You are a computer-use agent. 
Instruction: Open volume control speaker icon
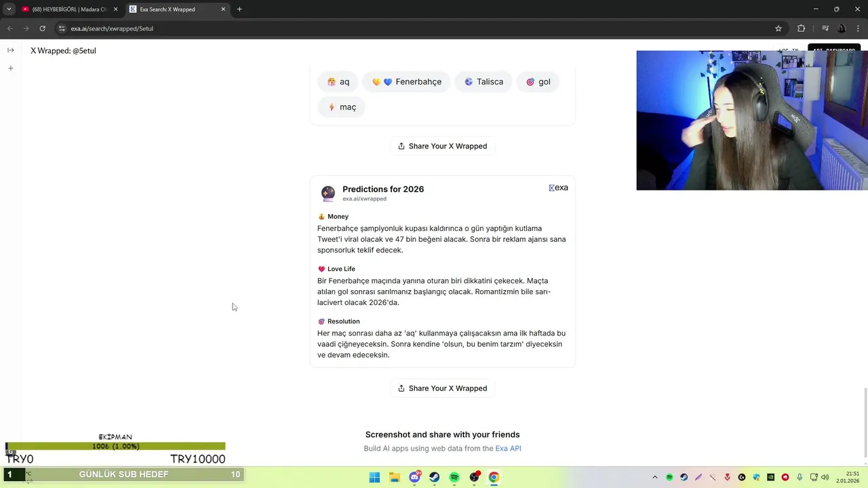[x=825, y=477]
